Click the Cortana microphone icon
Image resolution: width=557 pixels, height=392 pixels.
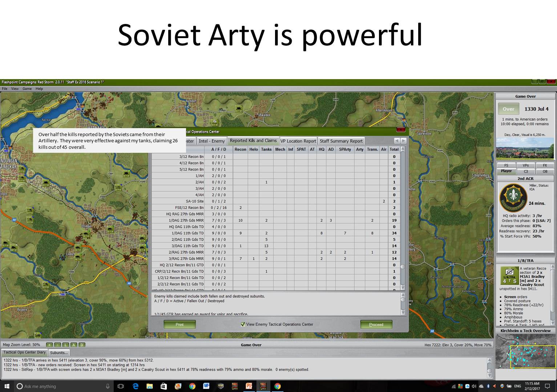click(108, 386)
